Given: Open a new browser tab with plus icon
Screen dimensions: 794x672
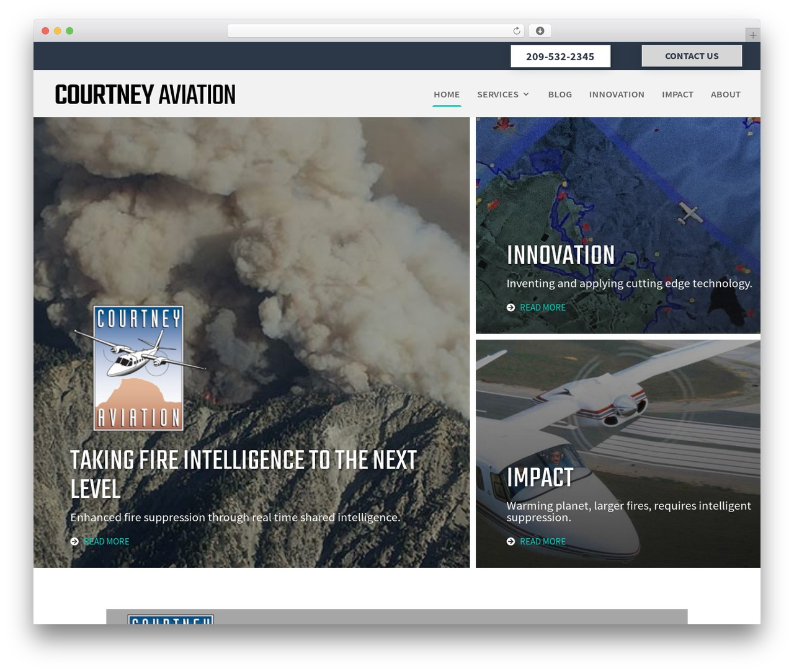Looking at the screenshot, I should [x=752, y=35].
